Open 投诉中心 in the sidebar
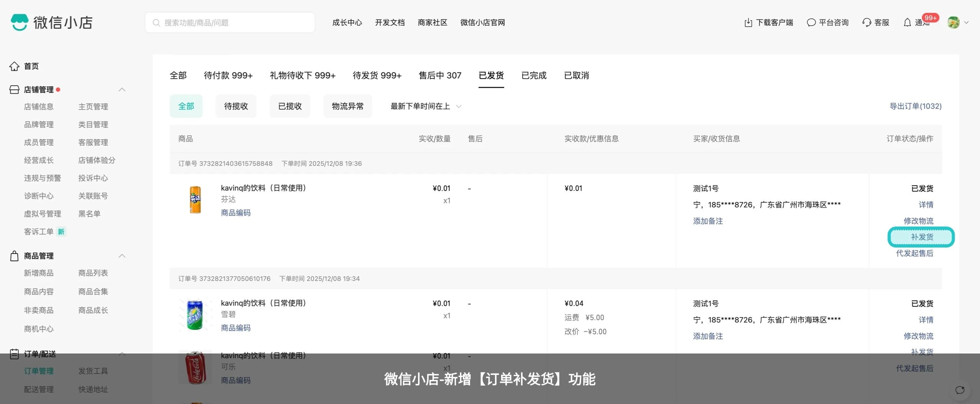980x404 pixels. pos(93,178)
